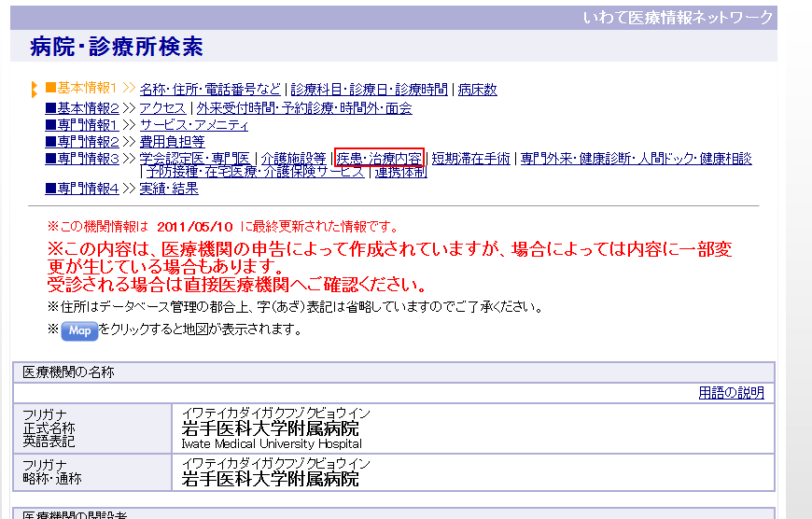Click いわて医療情報ネットワーク header text
The height and width of the screenshot is (519, 812).
point(678,18)
